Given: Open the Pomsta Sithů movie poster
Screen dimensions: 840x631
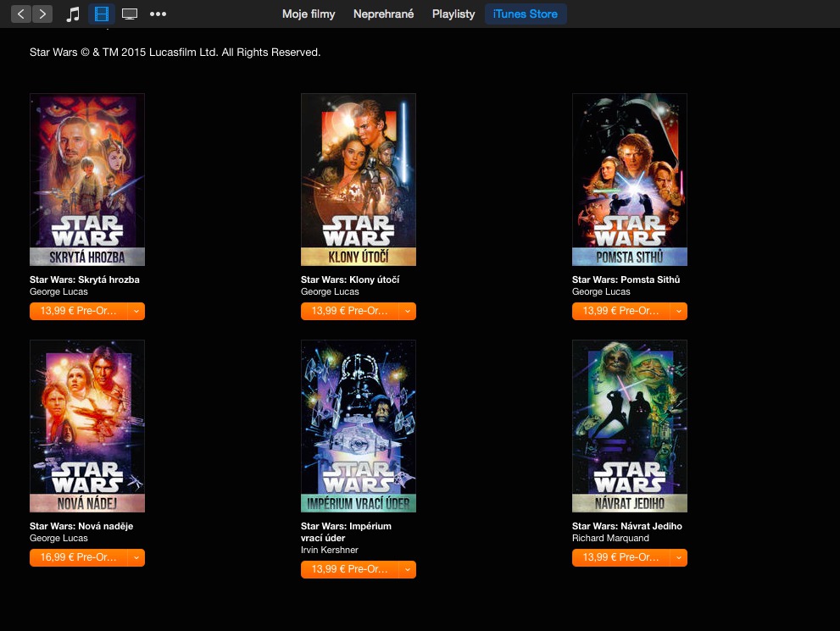Looking at the screenshot, I should click(x=630, y=180).
